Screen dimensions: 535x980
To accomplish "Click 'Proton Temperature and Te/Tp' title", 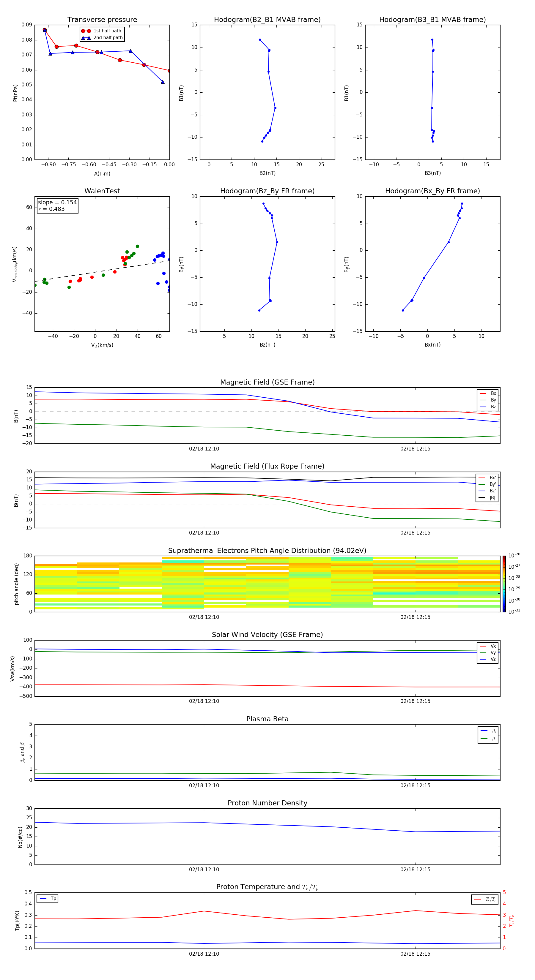I will click(x=267, y=887).
